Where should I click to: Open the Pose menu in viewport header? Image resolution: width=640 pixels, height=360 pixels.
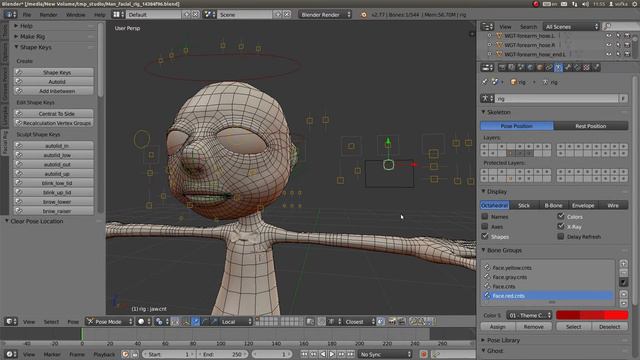point(73,322)
